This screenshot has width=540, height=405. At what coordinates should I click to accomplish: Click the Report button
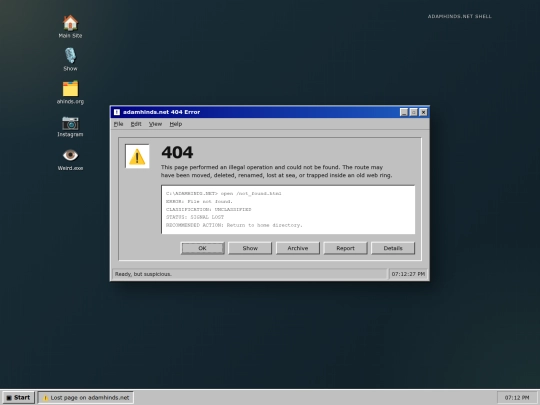[345, 248]
